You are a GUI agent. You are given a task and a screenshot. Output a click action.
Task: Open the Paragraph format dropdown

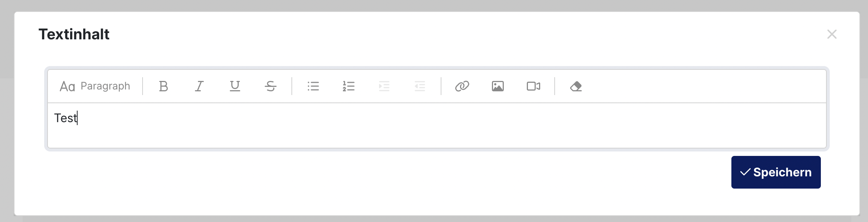(95, 86)
